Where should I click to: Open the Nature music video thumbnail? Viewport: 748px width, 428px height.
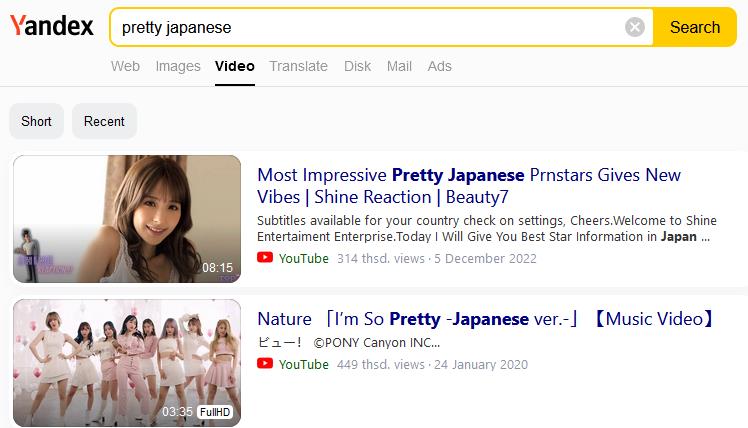click(x=127, y=363)
